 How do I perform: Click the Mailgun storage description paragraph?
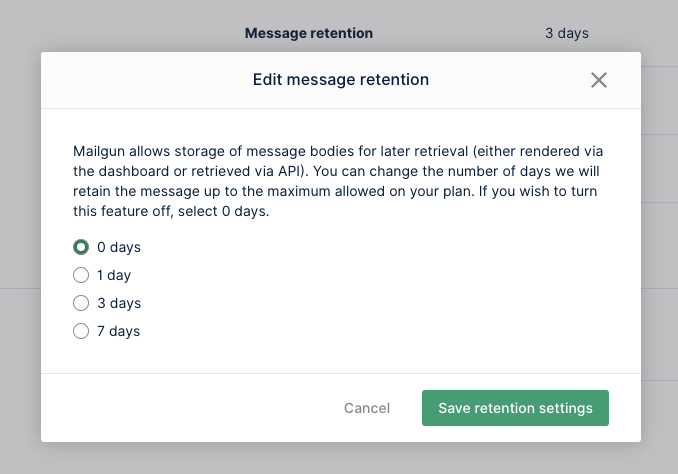(x=338, y=181)
